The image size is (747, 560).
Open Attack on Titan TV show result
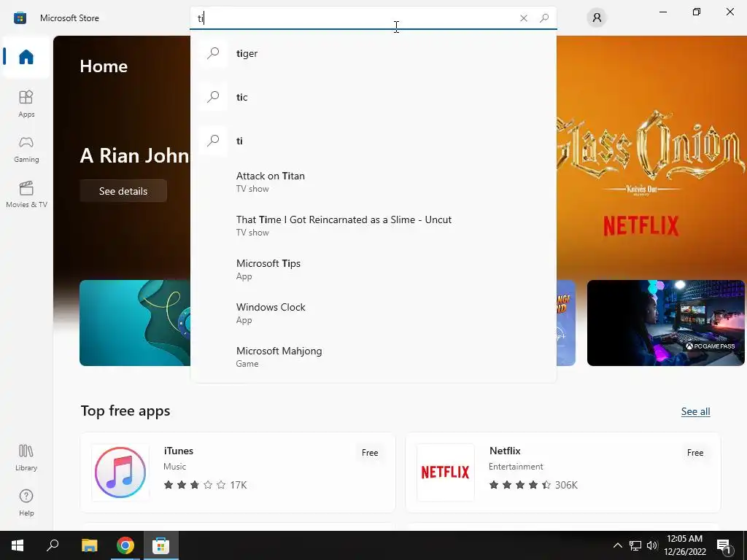click(x=373, y=182)
